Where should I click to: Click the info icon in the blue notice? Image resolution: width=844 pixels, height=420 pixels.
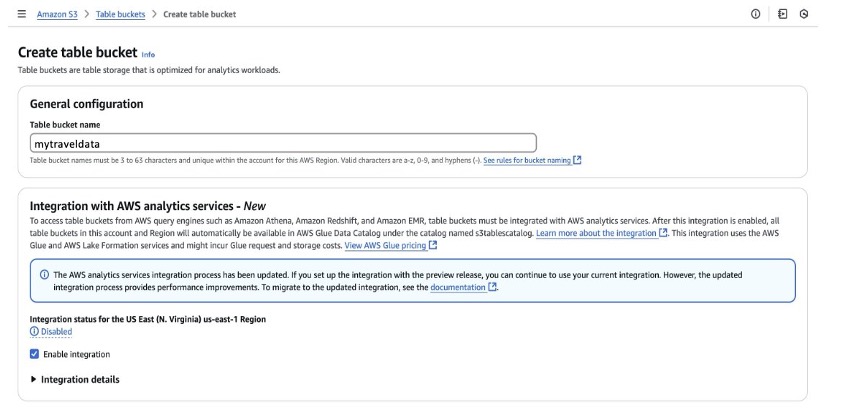coord(44,275)
